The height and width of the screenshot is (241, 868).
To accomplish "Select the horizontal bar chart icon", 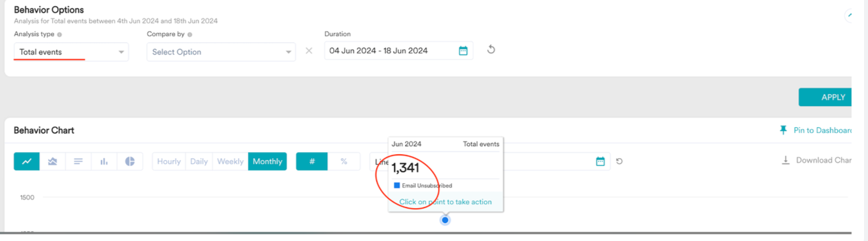I will point(78,161).
